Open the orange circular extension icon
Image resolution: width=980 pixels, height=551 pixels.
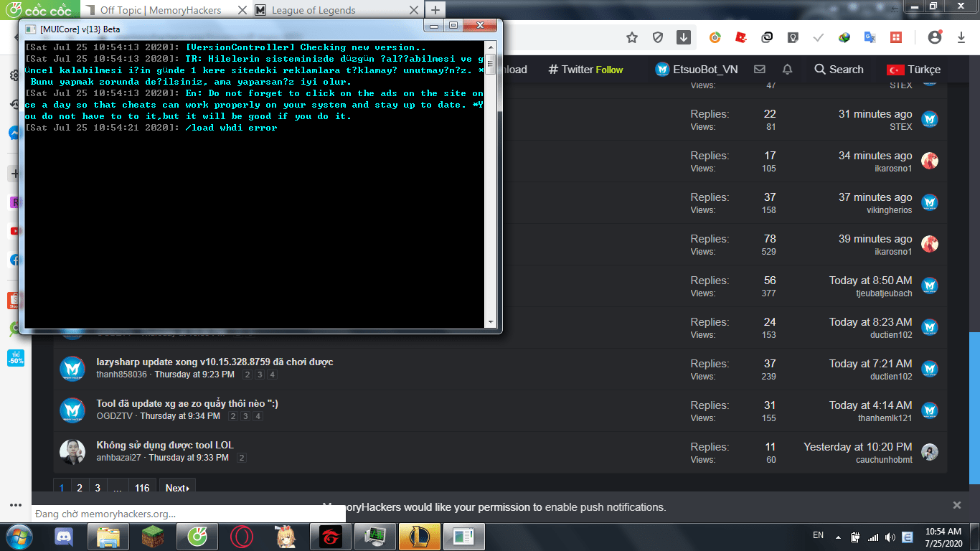coord(715,37)
